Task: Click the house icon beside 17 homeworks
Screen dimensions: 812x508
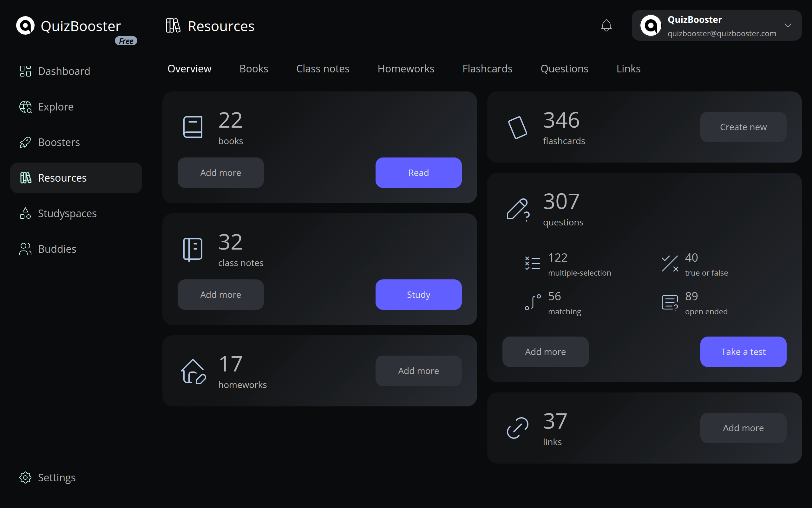Action: click(x=193, y=371)
